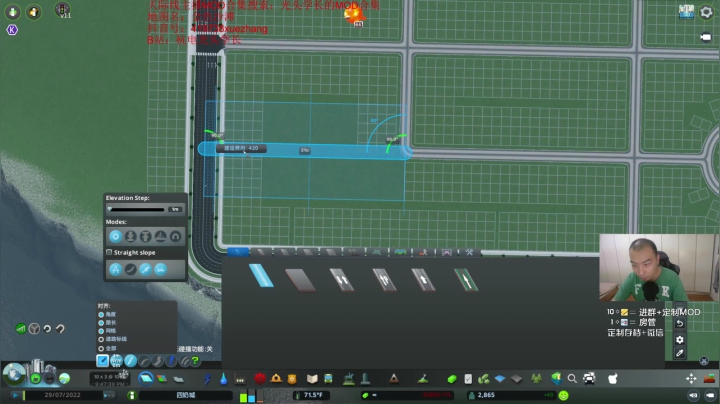This screenshot has height=404, width=720.
Task: Open the Police badge menu
Action: point(292,379)
